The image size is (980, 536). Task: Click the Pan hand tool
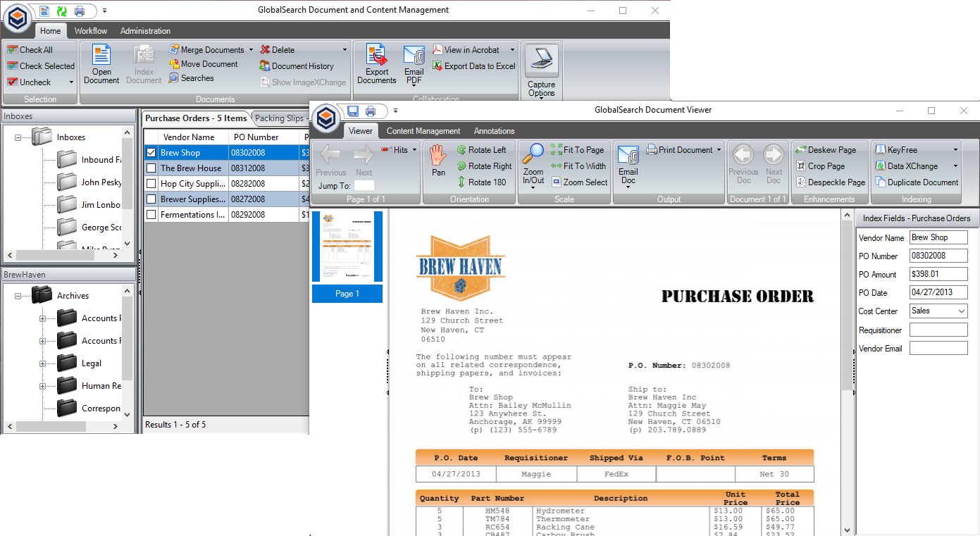(x=438, y=161)
